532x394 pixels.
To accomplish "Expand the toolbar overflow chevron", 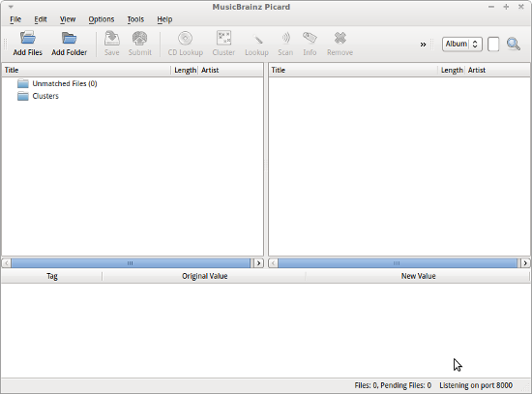I will pyautogui.click(x=423, y=45).
